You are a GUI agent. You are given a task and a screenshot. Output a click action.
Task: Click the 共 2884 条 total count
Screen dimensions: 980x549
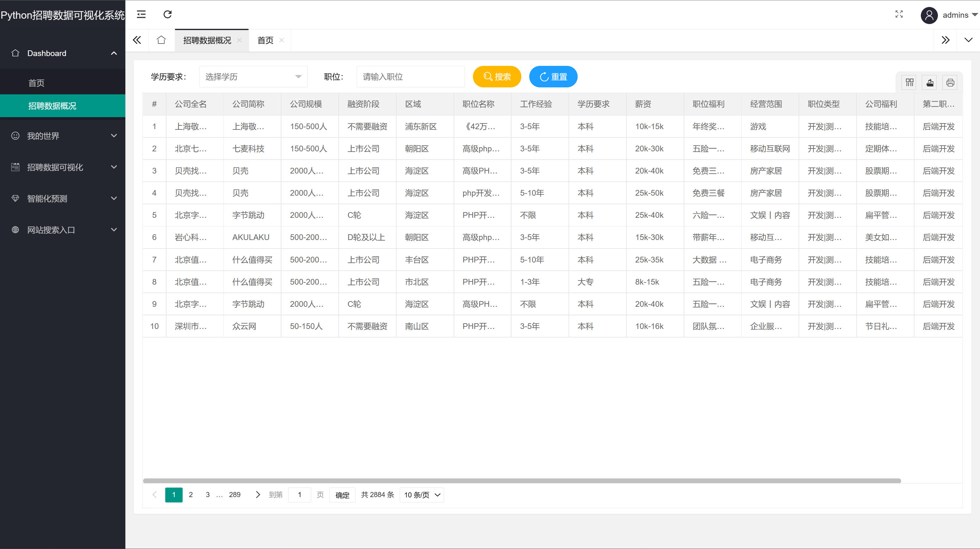(378, 495)
